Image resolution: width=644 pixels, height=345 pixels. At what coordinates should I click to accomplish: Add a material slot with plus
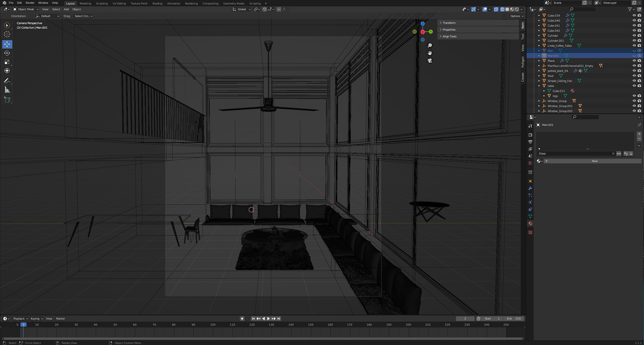[x=639, y=134]
